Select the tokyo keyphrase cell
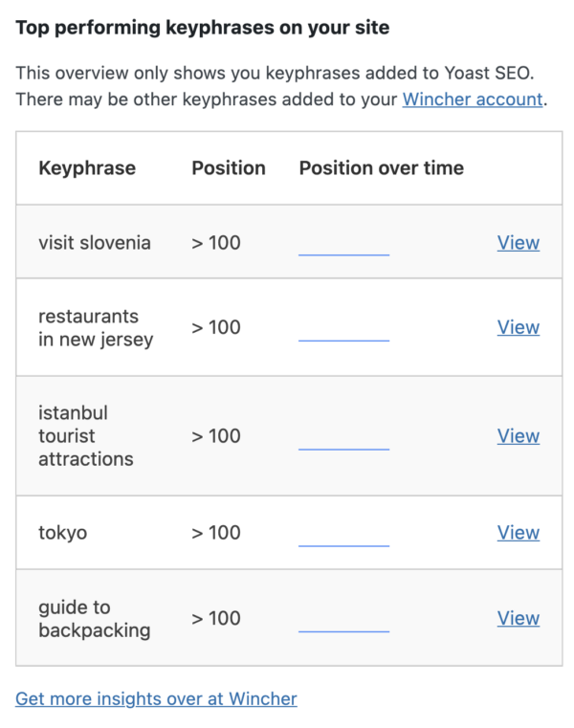This screenshot has width=574, height=728. (63, 533)
